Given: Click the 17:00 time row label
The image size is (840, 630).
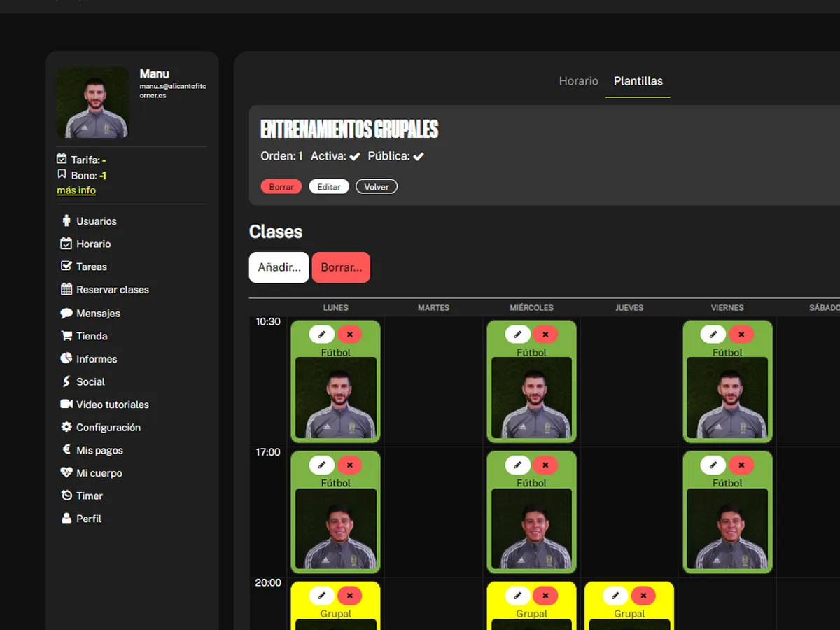Looking at the screenshot, I should click(x=268, y=452).
